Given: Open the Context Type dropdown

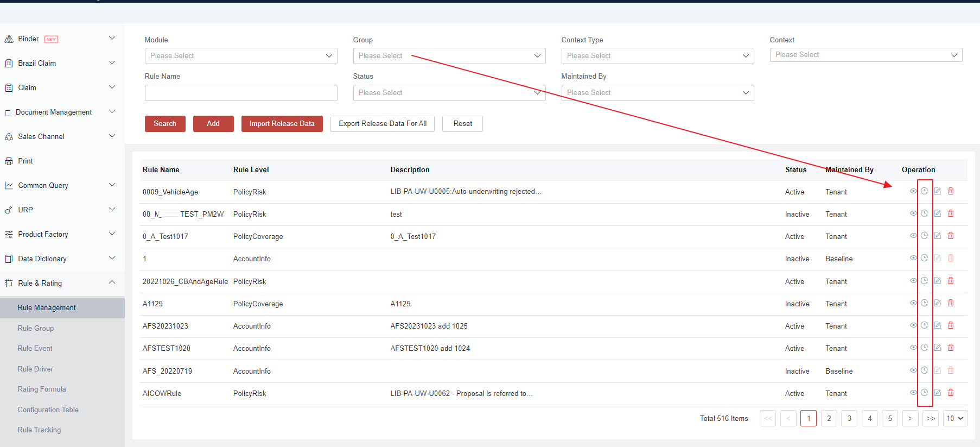Looking at the screenshot, I should pyautogui.click(x=657, y=56).
